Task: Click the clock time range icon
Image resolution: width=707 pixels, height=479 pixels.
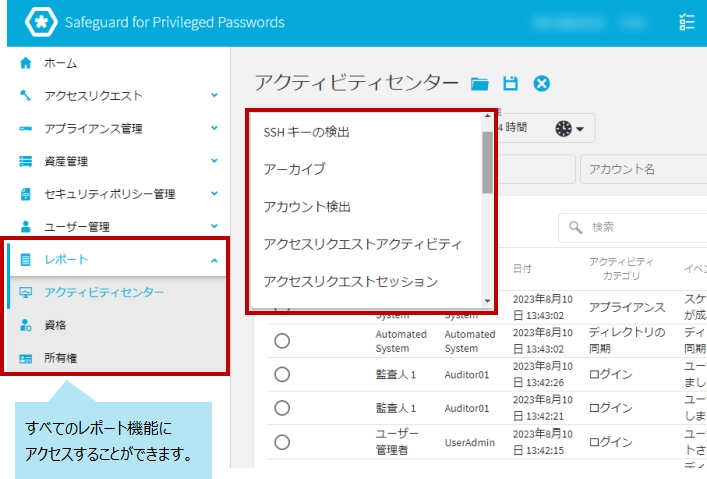Action: [564, 129]
